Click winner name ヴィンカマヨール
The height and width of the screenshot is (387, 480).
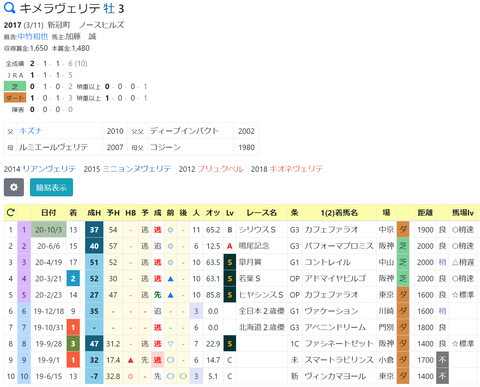tap(335, 376)
